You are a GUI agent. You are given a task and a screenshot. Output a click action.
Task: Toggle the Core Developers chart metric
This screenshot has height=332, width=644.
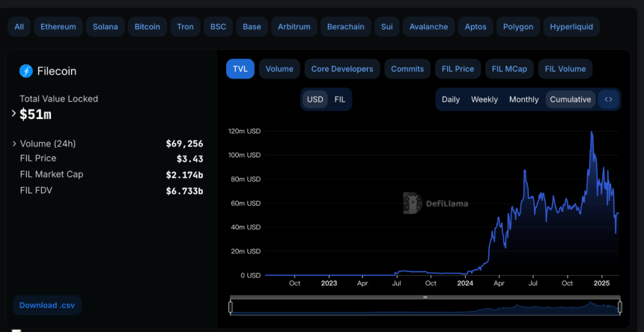342,69
